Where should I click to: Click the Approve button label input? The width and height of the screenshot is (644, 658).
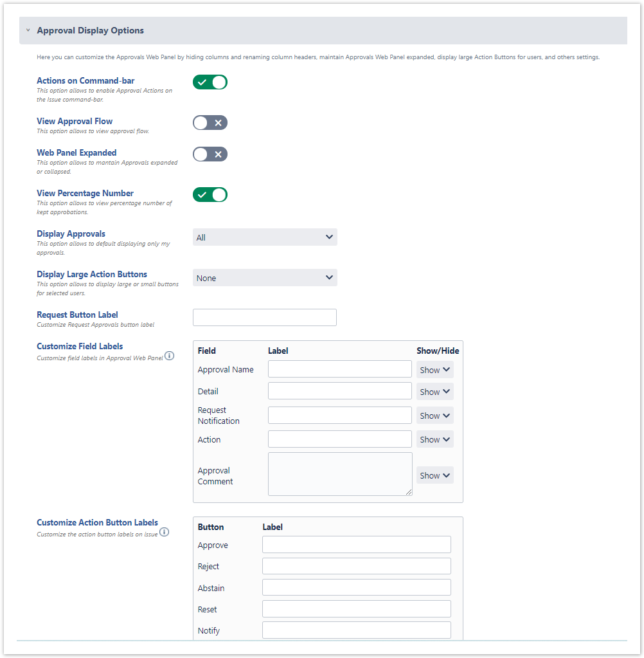[x=357, y=545]
